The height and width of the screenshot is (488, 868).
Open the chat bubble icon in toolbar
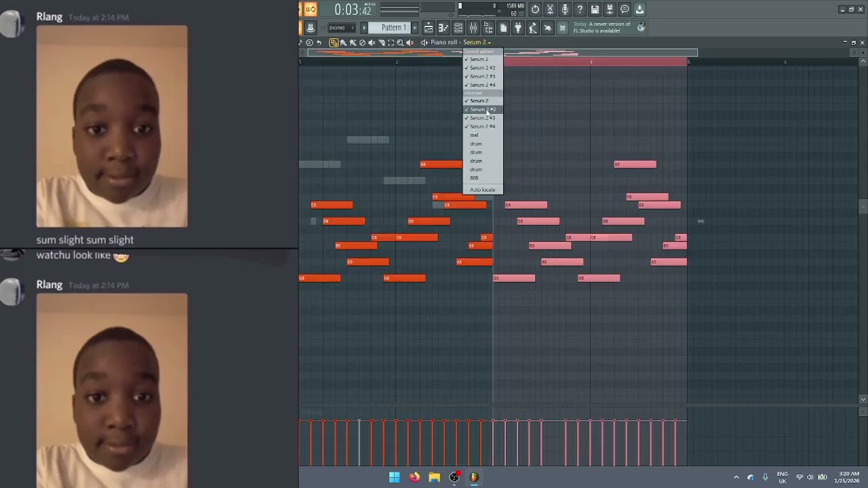point(625,9)
